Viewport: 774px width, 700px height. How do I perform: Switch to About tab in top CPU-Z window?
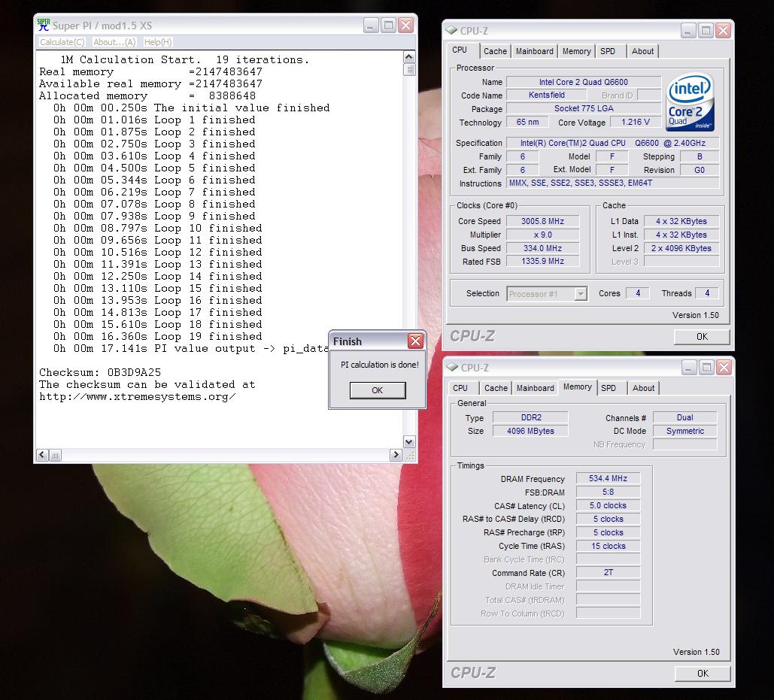coord(642,51)
